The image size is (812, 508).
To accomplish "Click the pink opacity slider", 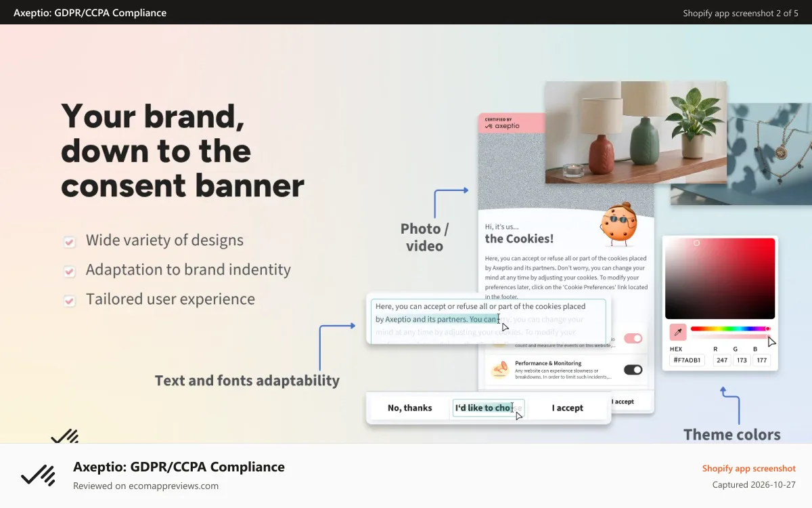I will pyautogui.click(x=730, y=337).
